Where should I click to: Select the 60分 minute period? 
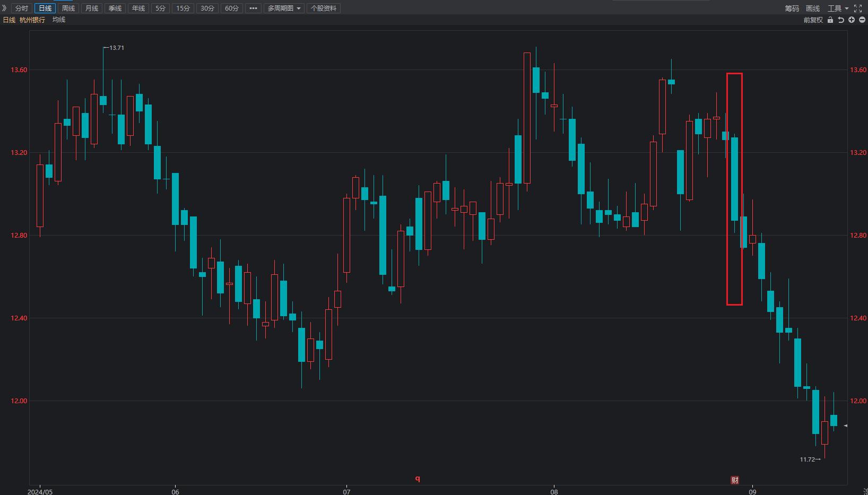pos(232,8)
